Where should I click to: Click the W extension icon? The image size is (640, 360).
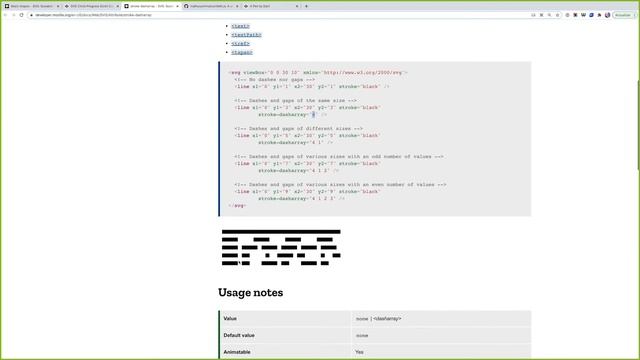coord(583,15)
